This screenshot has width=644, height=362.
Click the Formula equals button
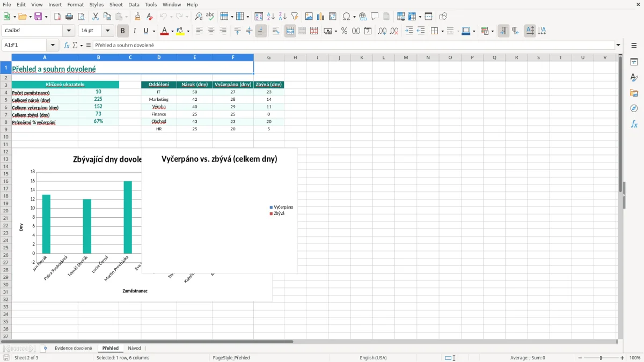coord(89,46)
